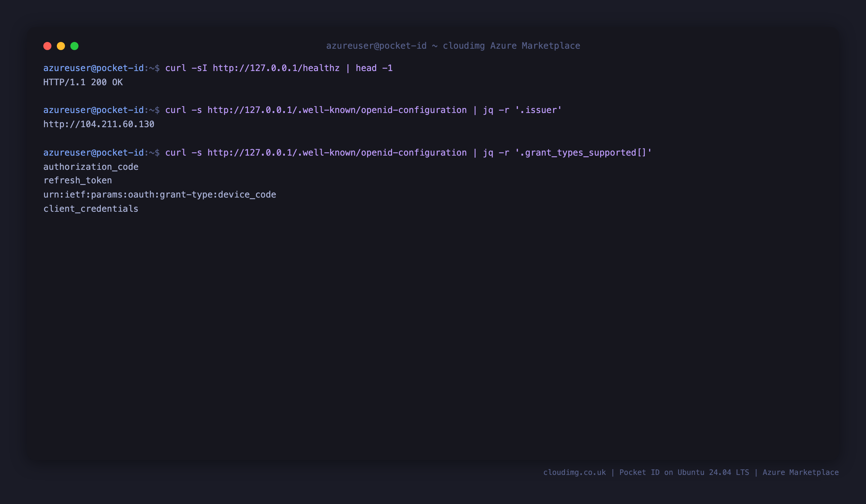Click the 'curl -sI http://127.0.0.1/healthz | head -1' command

coord(279,68)
